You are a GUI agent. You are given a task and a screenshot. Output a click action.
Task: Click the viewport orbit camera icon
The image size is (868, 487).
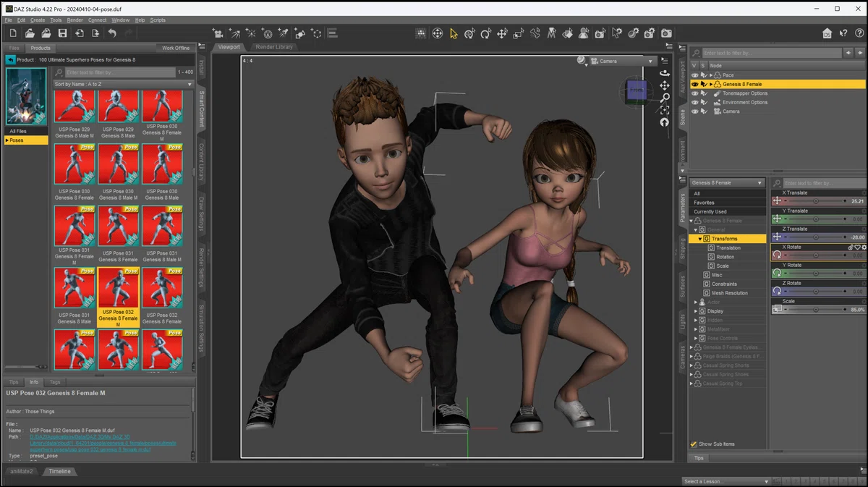coord(664,73)
